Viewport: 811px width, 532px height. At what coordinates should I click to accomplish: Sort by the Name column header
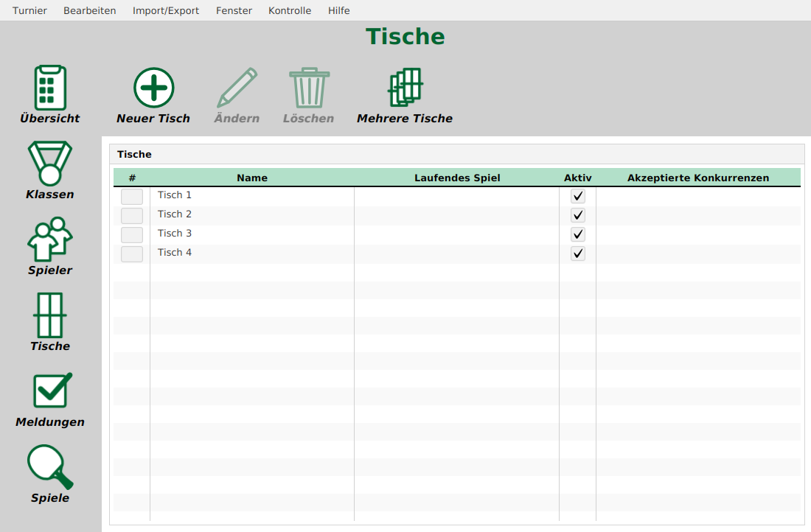coord(252,178)
